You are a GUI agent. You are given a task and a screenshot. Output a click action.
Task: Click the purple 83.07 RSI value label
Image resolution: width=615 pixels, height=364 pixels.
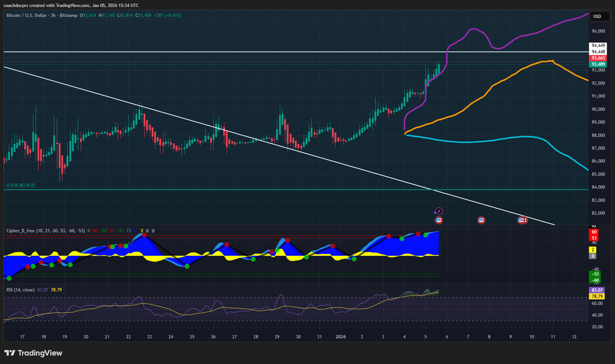pyautogui.click(x=598, y=290)
